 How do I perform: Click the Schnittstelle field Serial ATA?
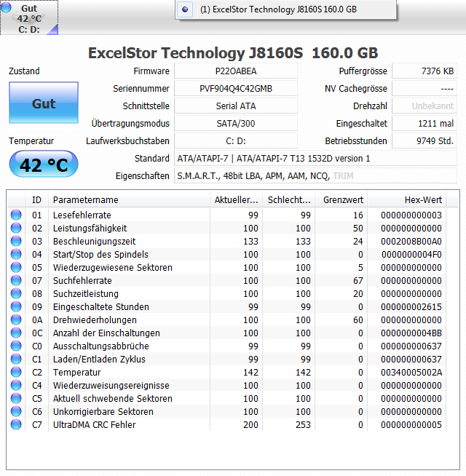point(236,106)
